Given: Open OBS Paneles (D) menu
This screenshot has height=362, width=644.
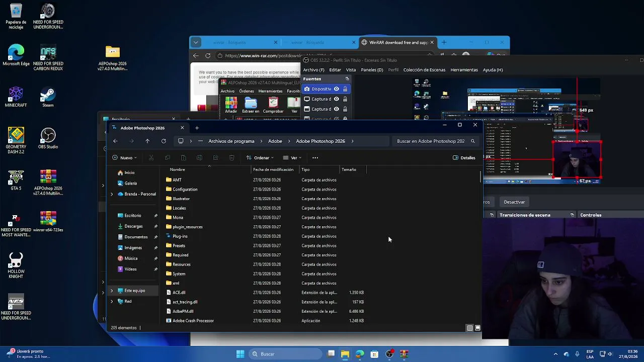Looking at the screenshot, I should 372,70.
